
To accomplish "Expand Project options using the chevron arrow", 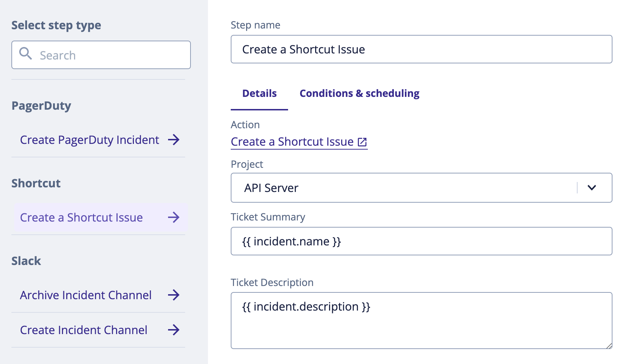I will click(x=591, y=188).
